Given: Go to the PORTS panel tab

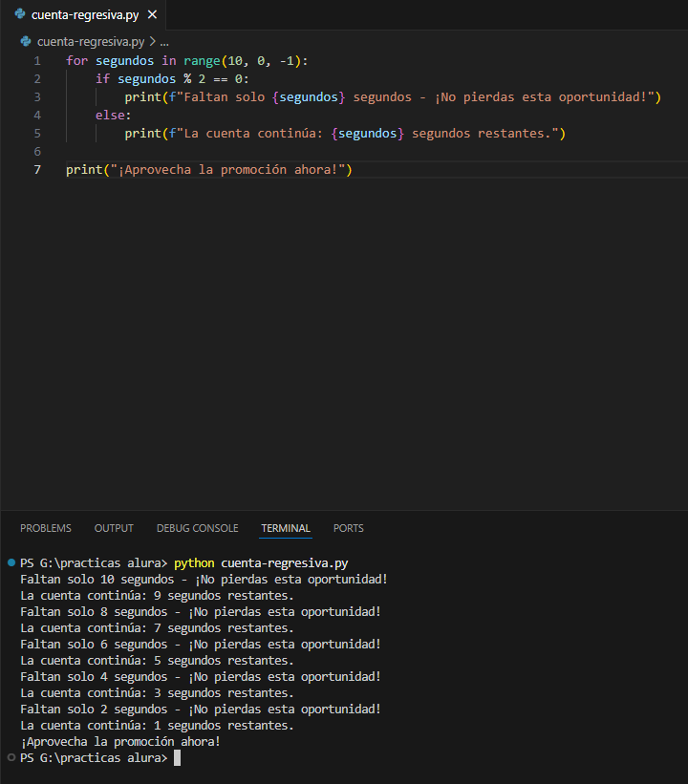Looking at the screenshot, I should click(x=348, y=528).
